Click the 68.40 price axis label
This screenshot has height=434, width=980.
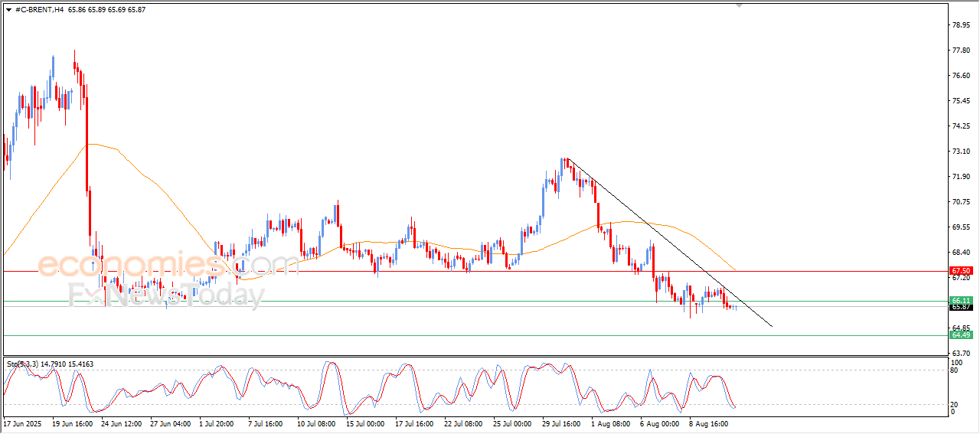tap(962, 253)
